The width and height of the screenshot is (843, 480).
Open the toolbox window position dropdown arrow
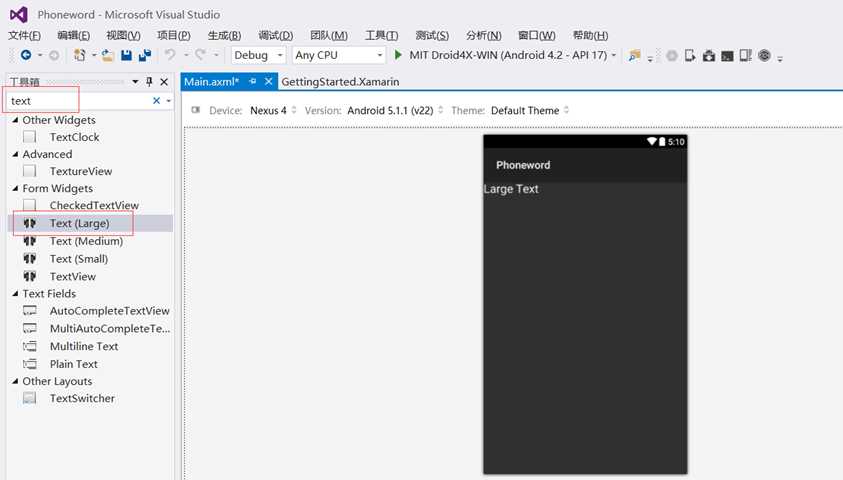(135, 82)
